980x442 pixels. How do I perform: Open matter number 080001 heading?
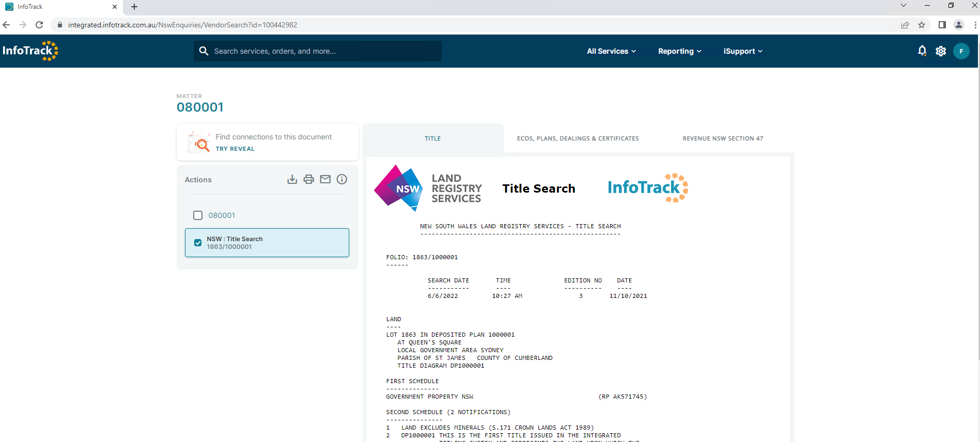pyautogui.click(x=200, y=107)
